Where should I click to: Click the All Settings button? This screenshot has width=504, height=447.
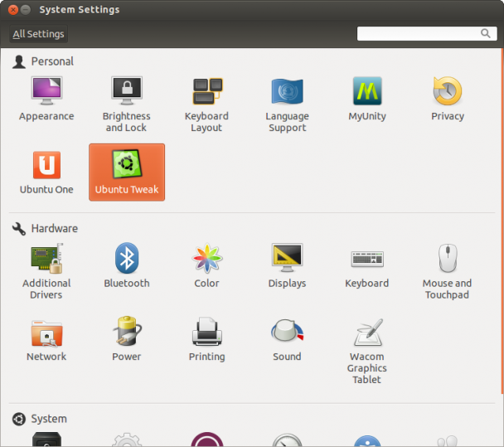coord(39,34)
